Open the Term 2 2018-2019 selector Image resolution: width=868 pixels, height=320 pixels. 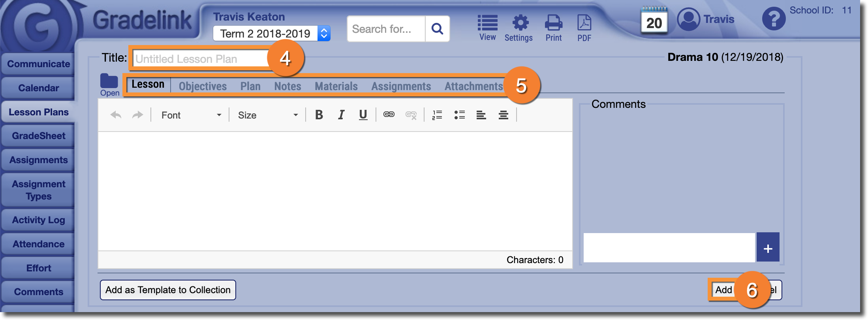[x=272, y=34]
